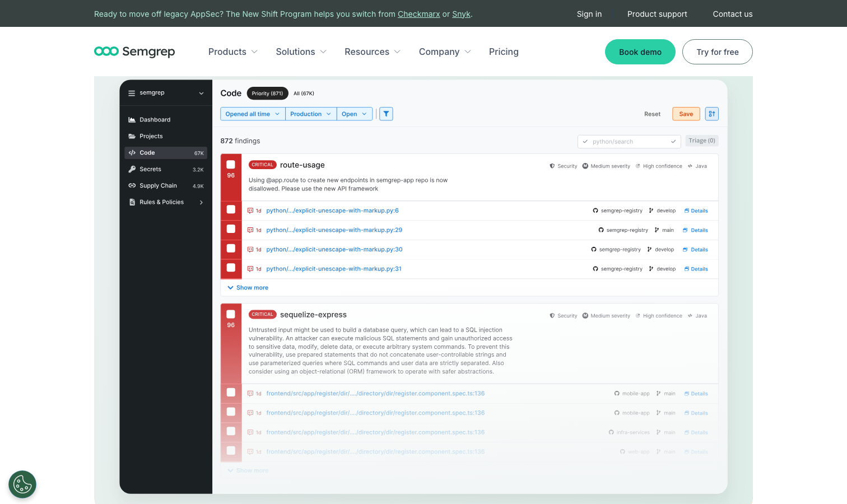Select checkbox for explicit-unescape-with-markup.py:31

(231, 268)
